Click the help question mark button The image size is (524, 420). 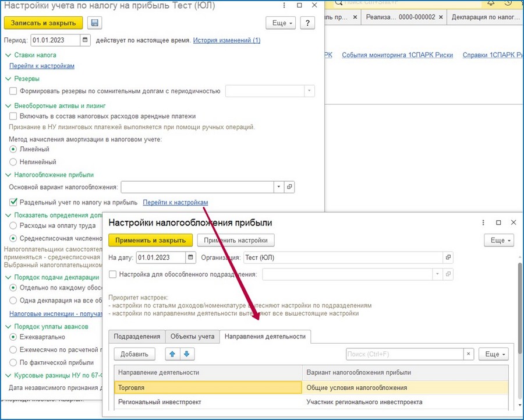(307, 23)
